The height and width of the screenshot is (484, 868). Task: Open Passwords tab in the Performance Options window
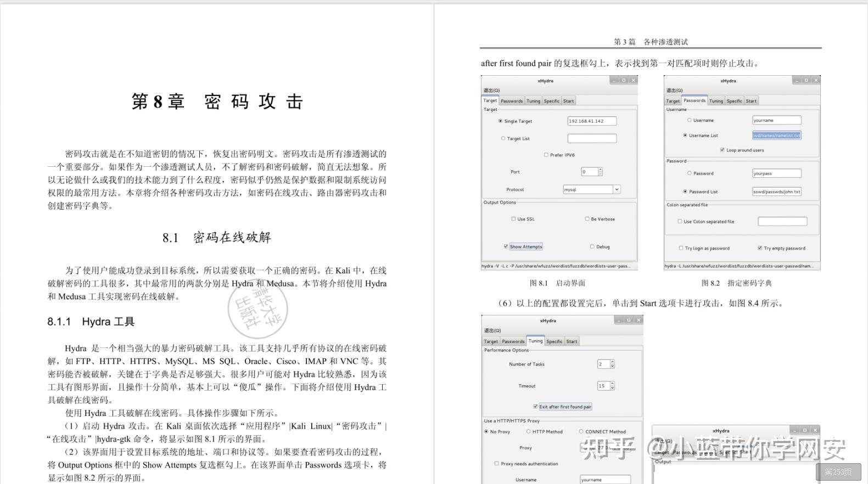pos(513,341)
